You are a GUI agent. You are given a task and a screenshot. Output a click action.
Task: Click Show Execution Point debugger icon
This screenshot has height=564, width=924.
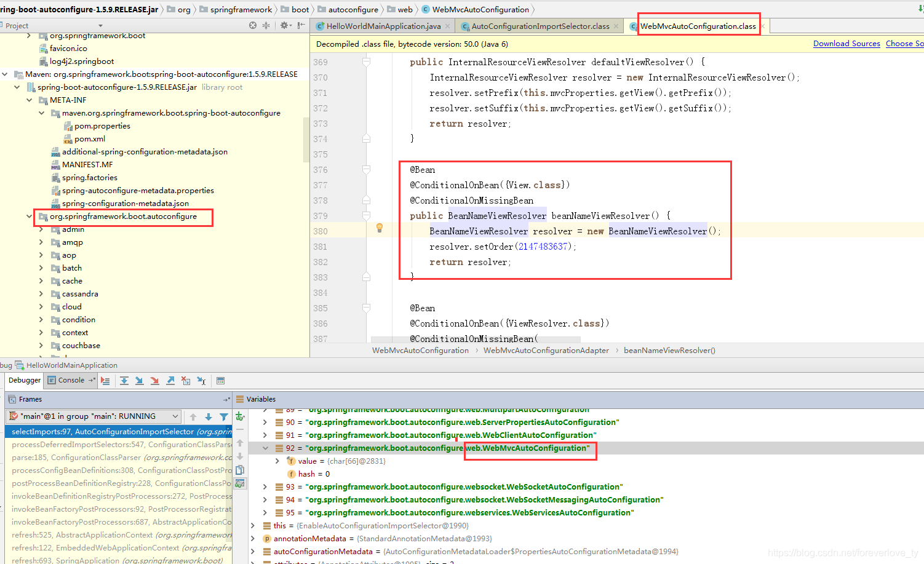[x=105, y=381]
